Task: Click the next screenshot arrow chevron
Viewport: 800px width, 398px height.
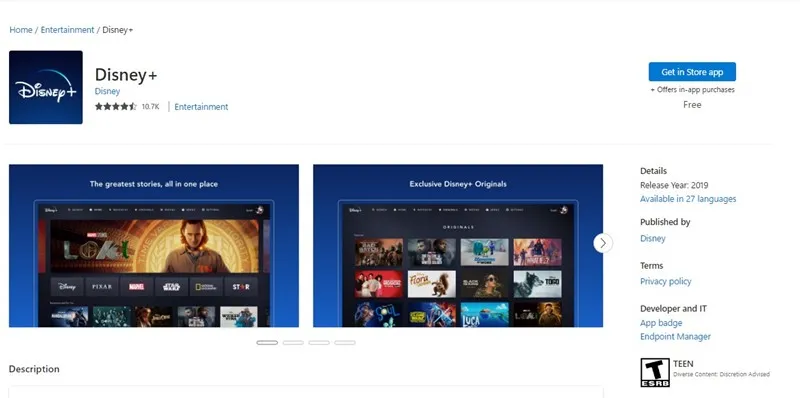Action: (603, 243)
